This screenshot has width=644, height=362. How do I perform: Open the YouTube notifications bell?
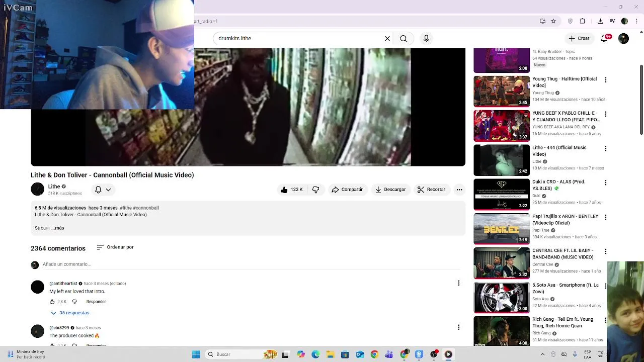pyautogui.click(x=605, y=38)
